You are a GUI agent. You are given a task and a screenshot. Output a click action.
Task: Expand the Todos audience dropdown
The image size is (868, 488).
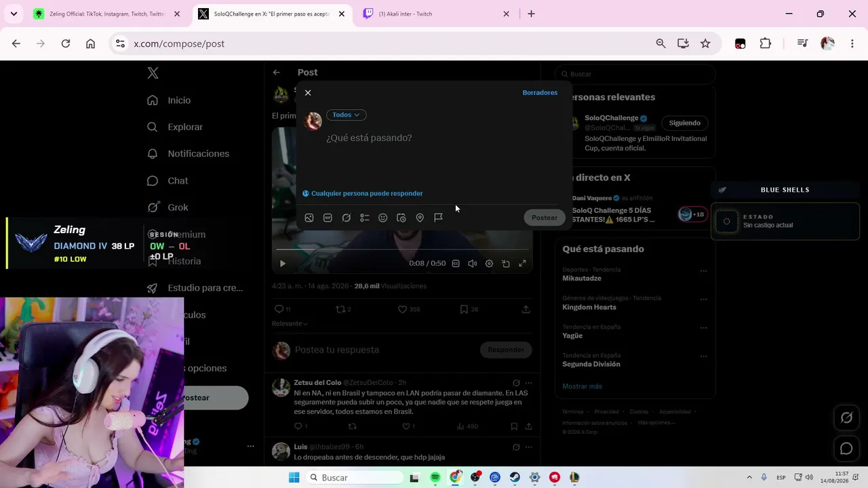pos(347,115)
